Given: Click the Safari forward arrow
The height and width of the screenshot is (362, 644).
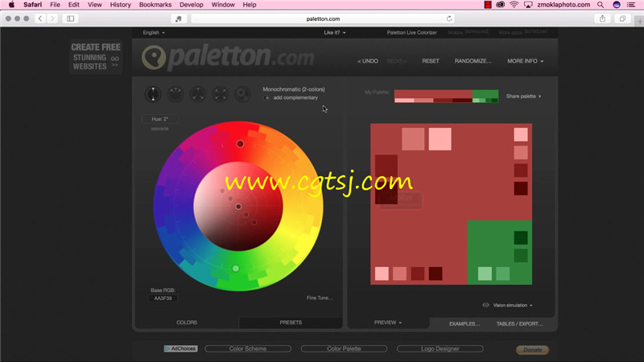Looking at the screenshot, I should tap(52, 19).
